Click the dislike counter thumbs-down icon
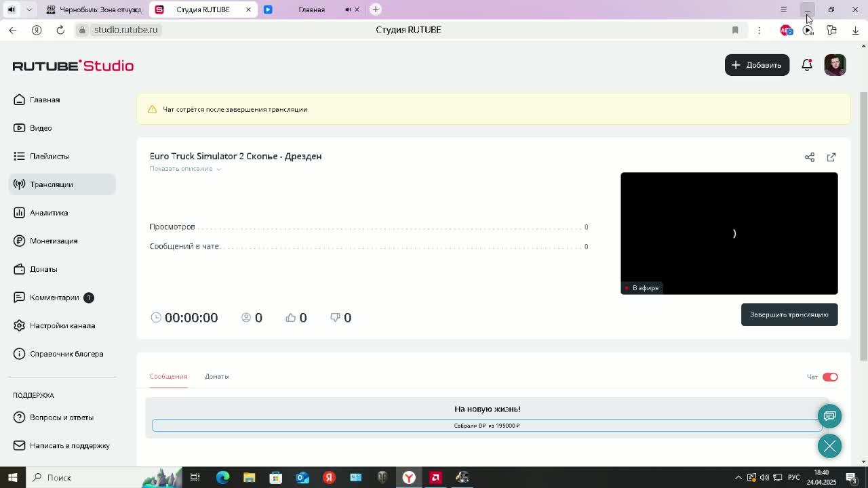Screen dimensions: 868x488 click(x=335, y=317)
